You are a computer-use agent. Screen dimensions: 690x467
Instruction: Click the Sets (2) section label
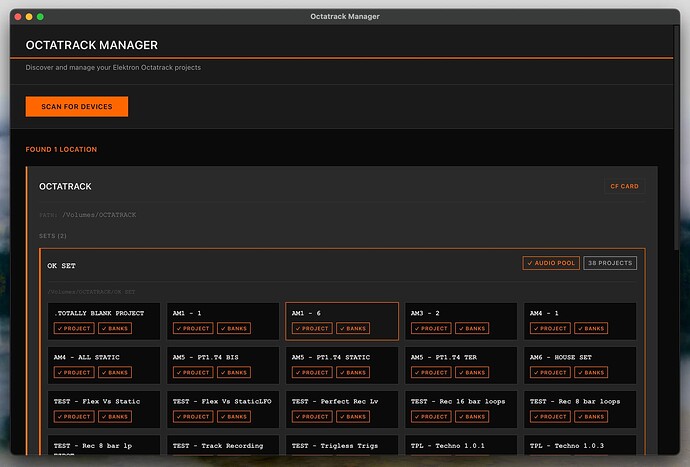coord(52,236)
